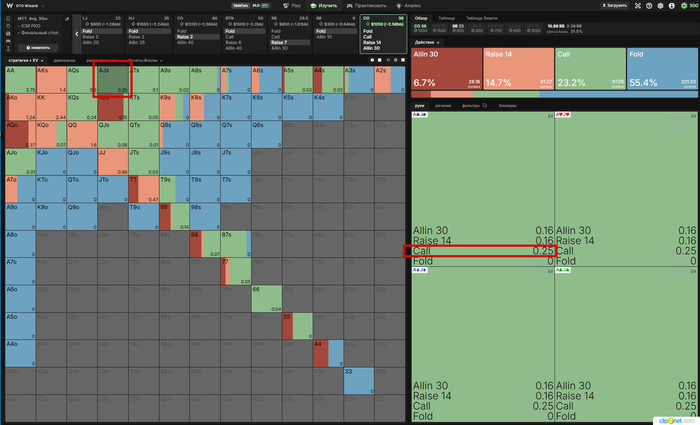
Task: Click the Загрузить button
Action: point(614,6)
